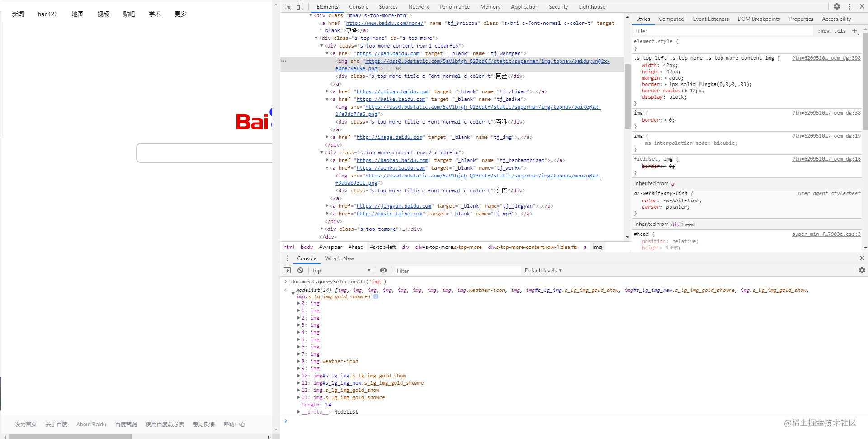Click the new style rule plus icon
The height and width of the screenshot is (439, 868).
pos(854,31)
